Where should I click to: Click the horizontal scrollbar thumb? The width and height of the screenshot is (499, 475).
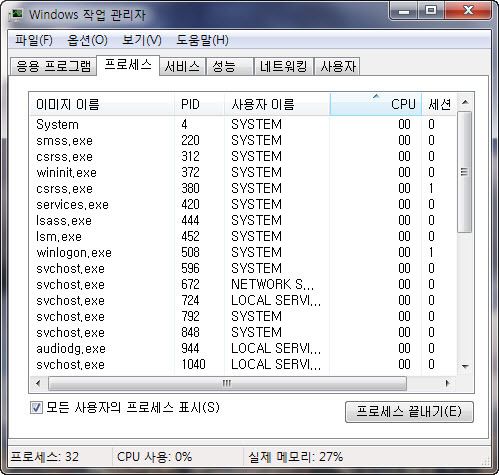pos(227,383)
